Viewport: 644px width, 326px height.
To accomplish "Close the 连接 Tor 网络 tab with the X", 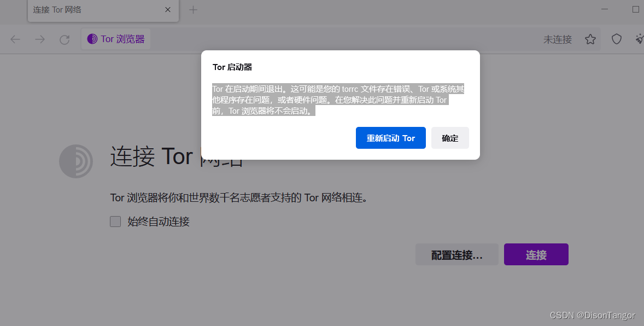I will (x=167, y=9).
